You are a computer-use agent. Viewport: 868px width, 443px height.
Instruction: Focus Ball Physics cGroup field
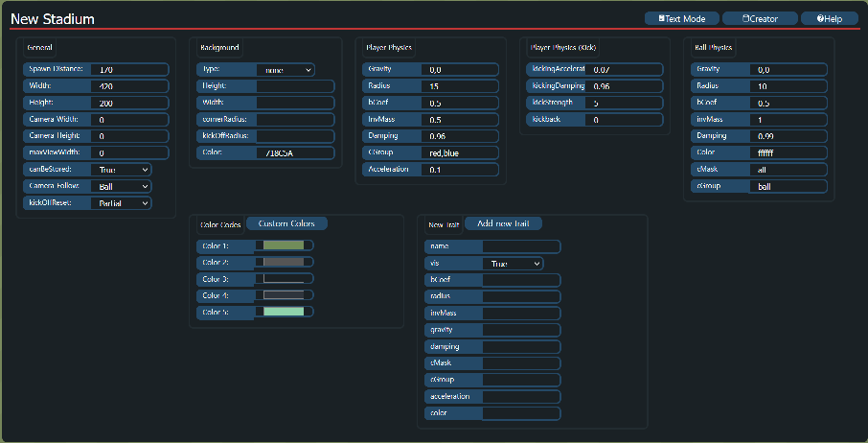788,187
